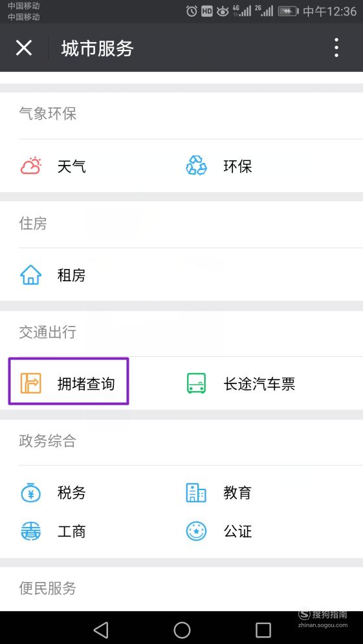The height and width of the screenshot is (644, 363).
Task: Tap the 公证 badge icon
Action: [x=196, y=531]
